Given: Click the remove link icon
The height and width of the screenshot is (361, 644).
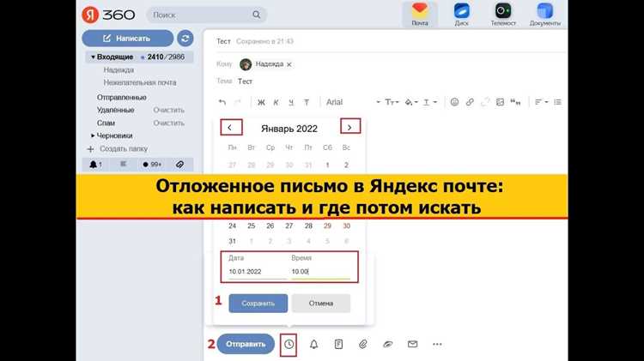Looking at the screenshot, I should (x=485, y=102).
